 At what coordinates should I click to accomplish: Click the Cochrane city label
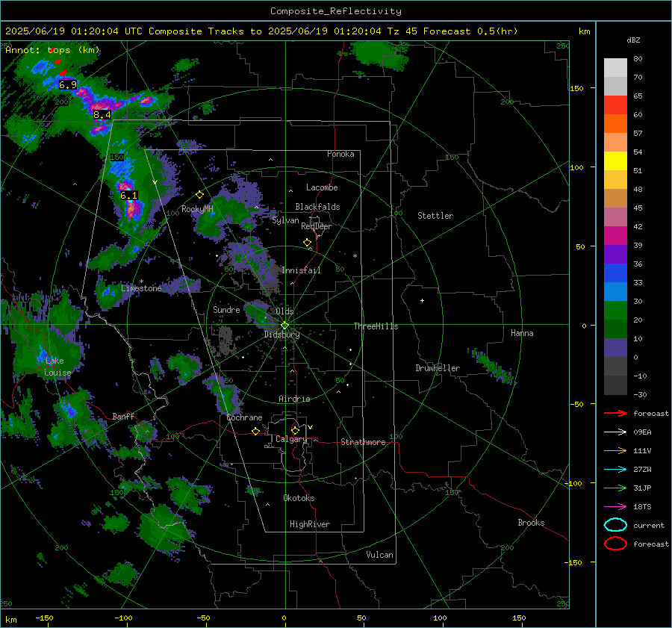[244, 417]
